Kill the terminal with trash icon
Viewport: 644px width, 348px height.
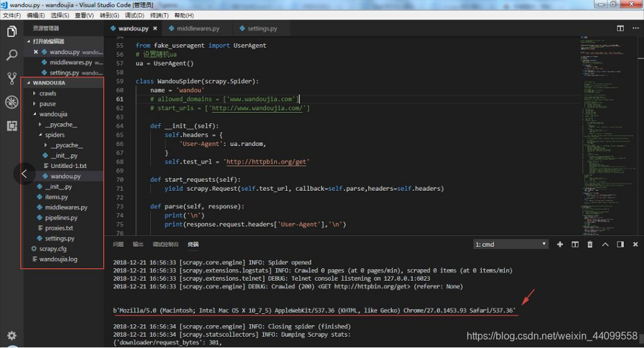pyautogui.click(x=590, y=244)
